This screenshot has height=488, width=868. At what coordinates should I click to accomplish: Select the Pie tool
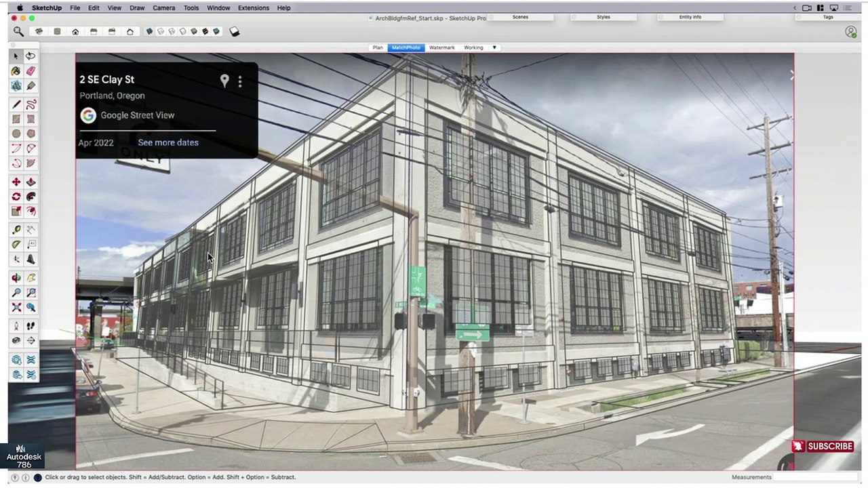pos(31,163)
